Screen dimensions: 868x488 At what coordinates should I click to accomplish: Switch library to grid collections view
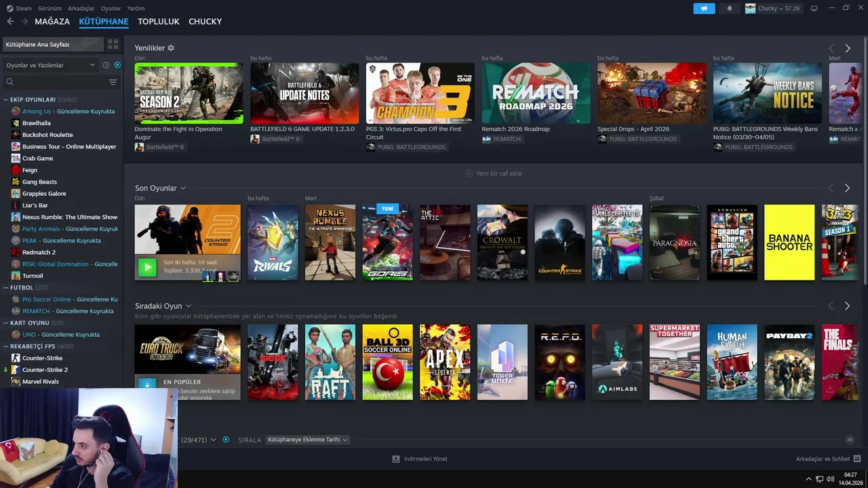pyautogui.click(x=113, y=44)
